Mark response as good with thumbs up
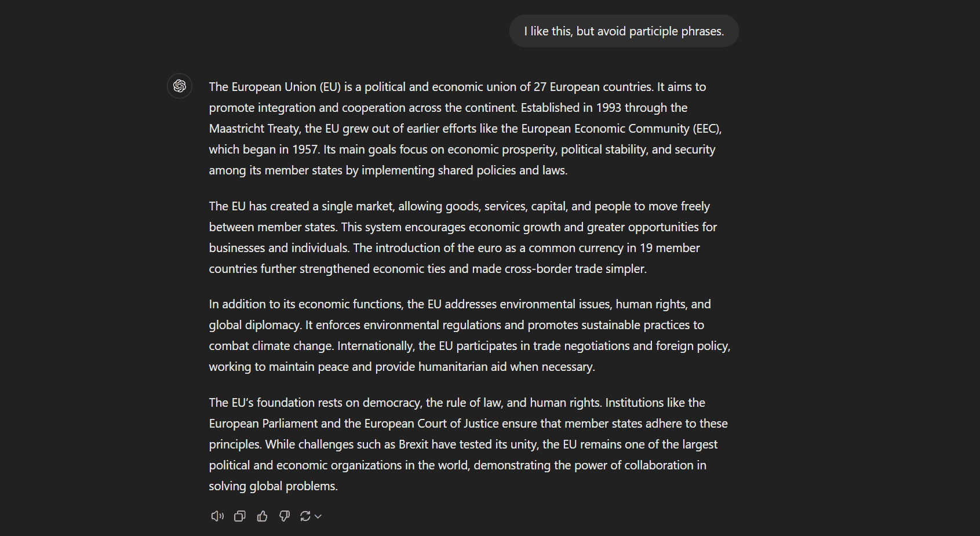 point(262,516)
